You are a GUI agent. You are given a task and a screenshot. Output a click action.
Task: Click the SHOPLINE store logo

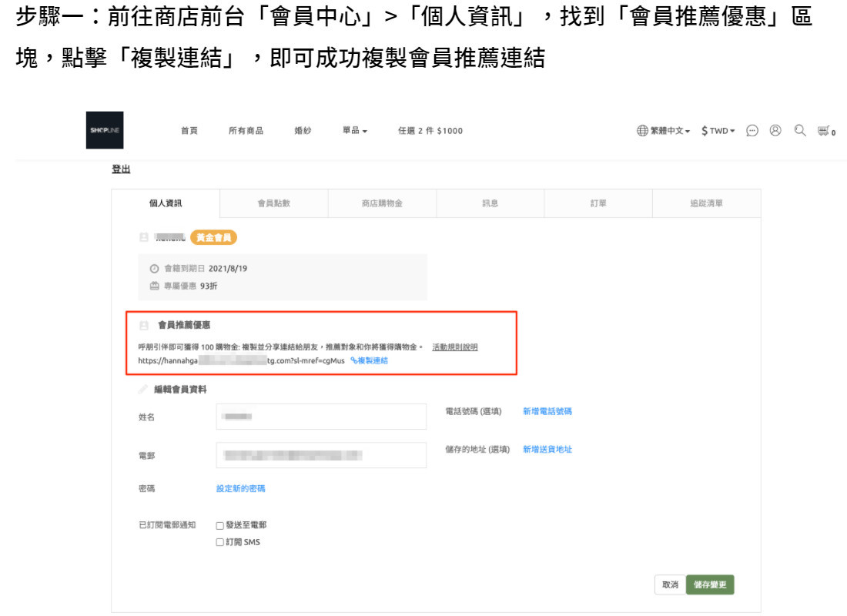104,130
